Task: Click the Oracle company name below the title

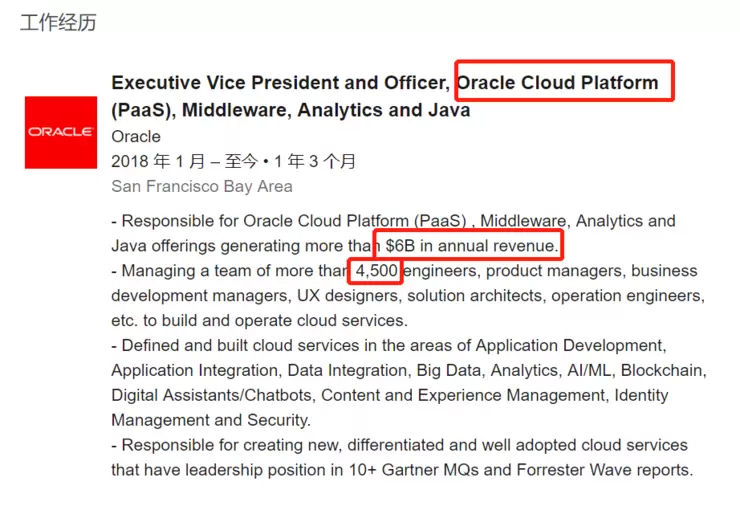Action: click(x=136, y=136)
